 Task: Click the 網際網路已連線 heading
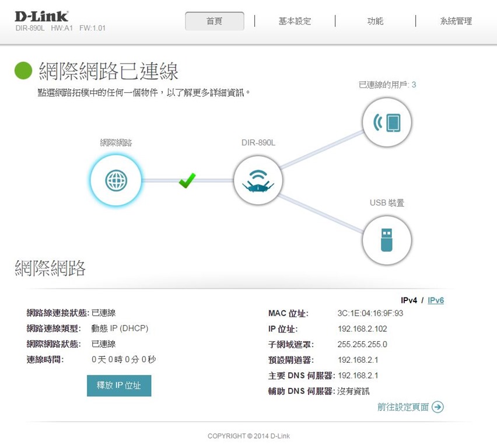coord(108,71)
